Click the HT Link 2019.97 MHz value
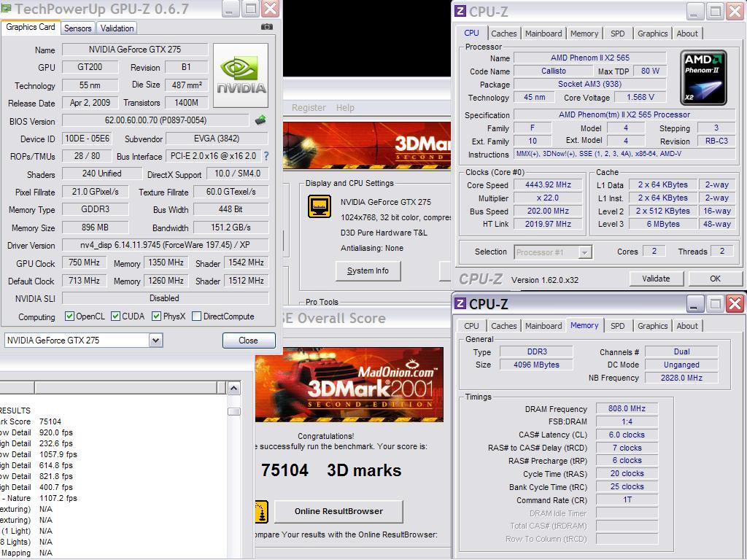The width and height of the screenshot is (747, 560). pyautogui.click(x=548, y=224)
